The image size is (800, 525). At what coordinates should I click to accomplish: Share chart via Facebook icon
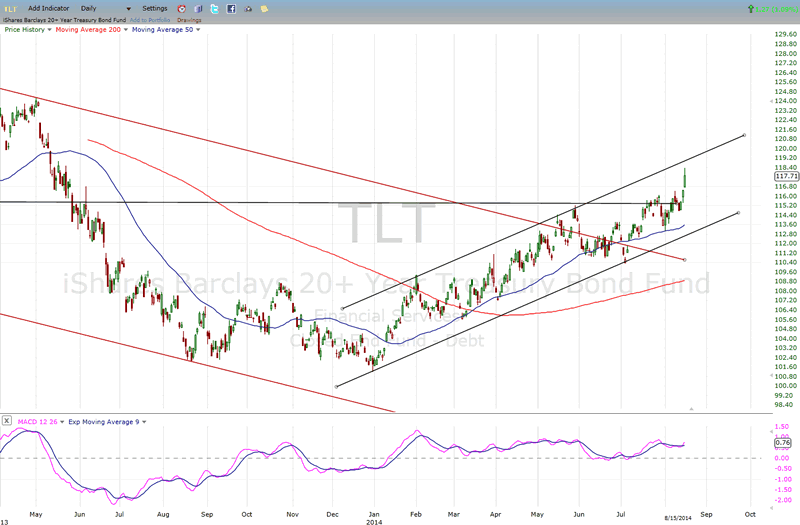231,8
